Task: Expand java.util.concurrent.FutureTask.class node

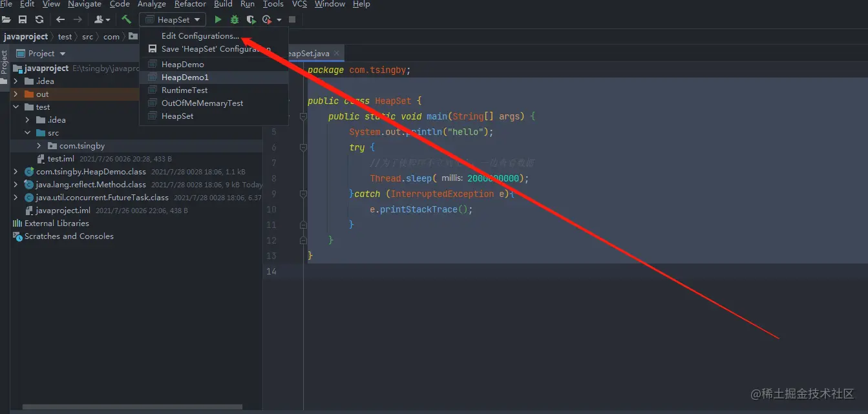Action: pos(16,198)
